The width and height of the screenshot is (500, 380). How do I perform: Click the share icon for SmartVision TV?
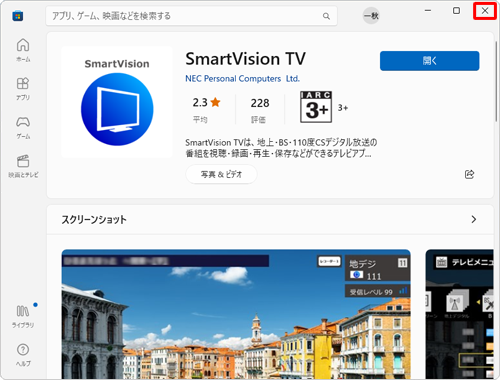469,174
